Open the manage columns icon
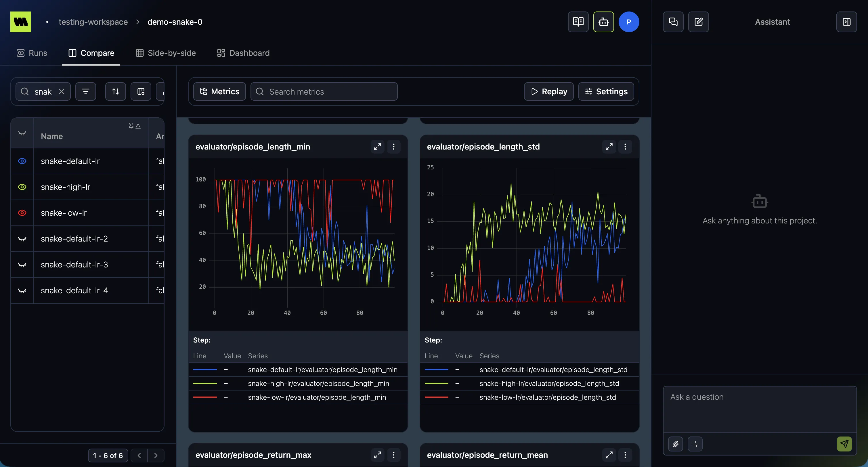The height and width of the screenshot is (467, 868). tap(141, 91)
